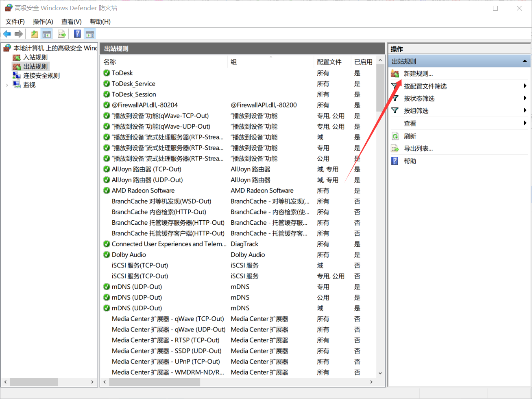This screenshot has width=532, height=399.
Task: Click the New Rule (新建规则) icon
Action: click(395, 74)
